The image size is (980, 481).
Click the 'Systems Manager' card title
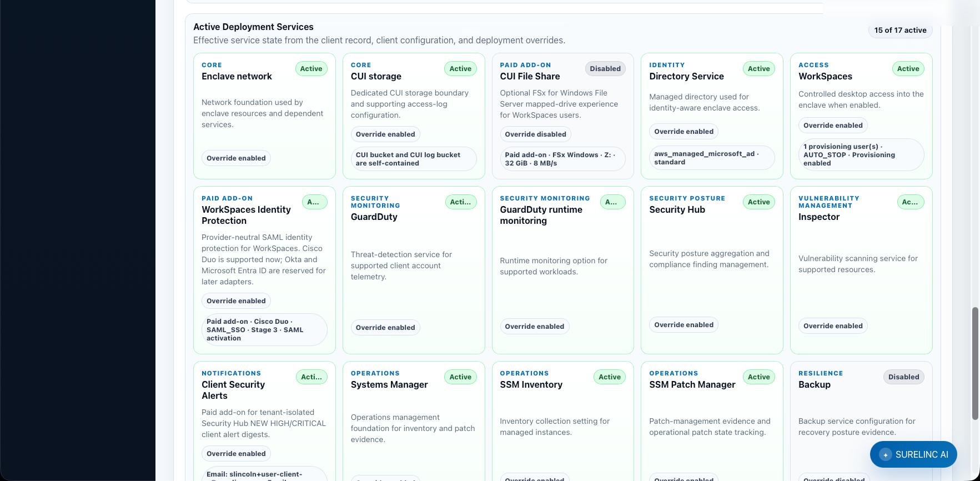click(x=389, y=385)
